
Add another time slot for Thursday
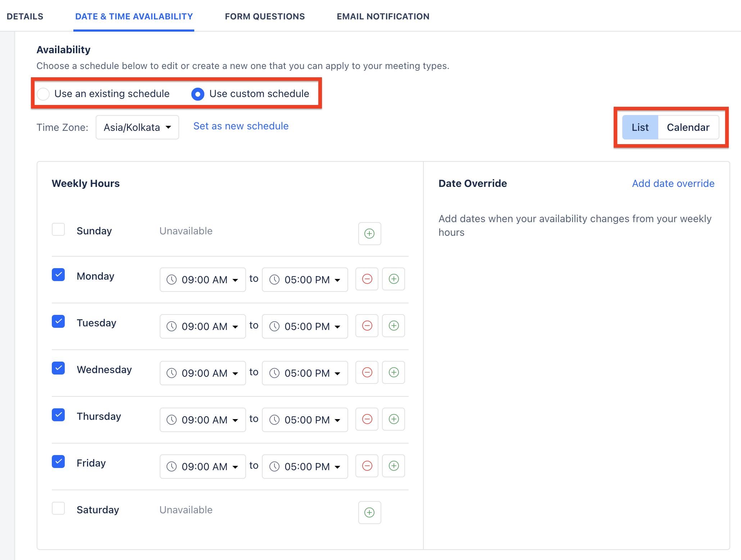click(x=394, y=419)
